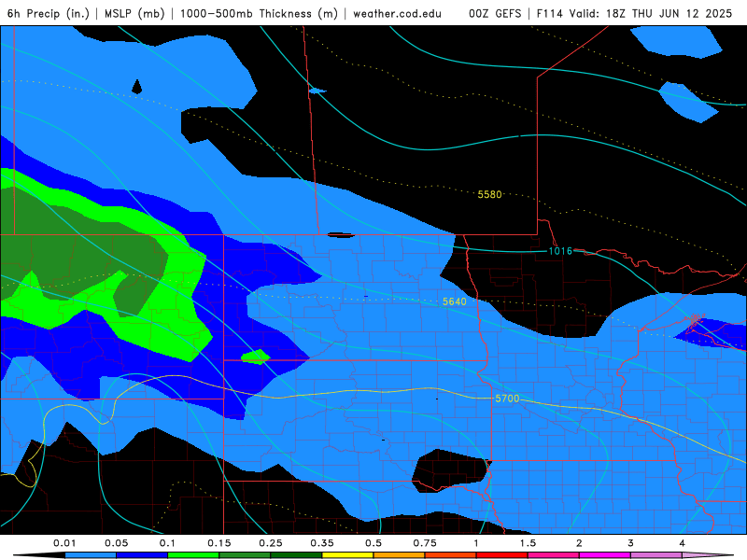Click the violet 3–4 legend swatch
This screenshot has height=560, width=747.
(656, 555)
